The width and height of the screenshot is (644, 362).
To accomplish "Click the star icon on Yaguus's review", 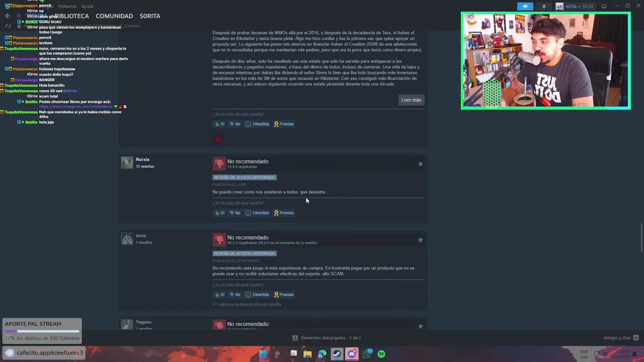I will [421, 326].
